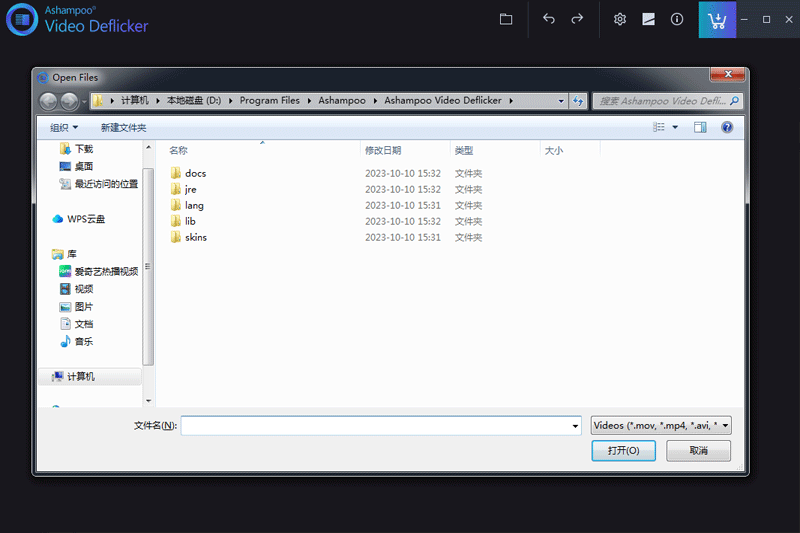Expand the address bar history dropdown

pyautogui.click(x=561, y=101)
